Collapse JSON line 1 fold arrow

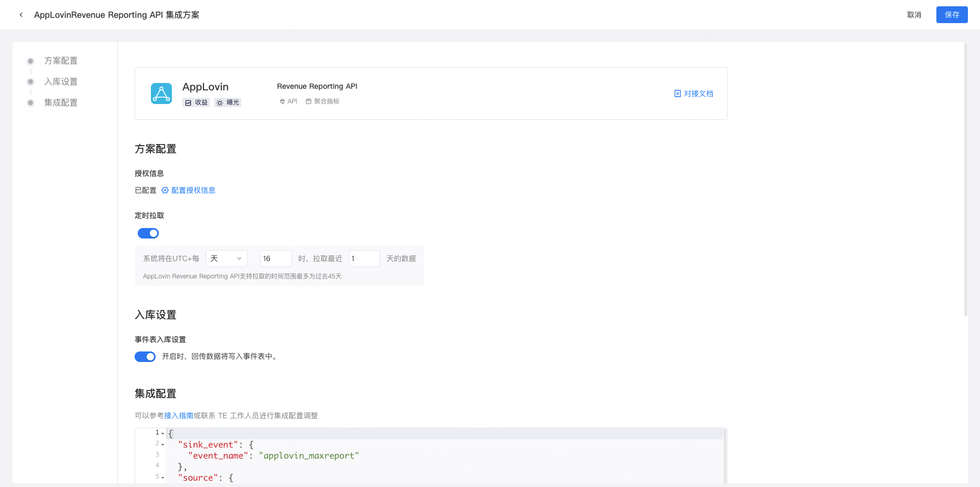click(x=163, y=433)
